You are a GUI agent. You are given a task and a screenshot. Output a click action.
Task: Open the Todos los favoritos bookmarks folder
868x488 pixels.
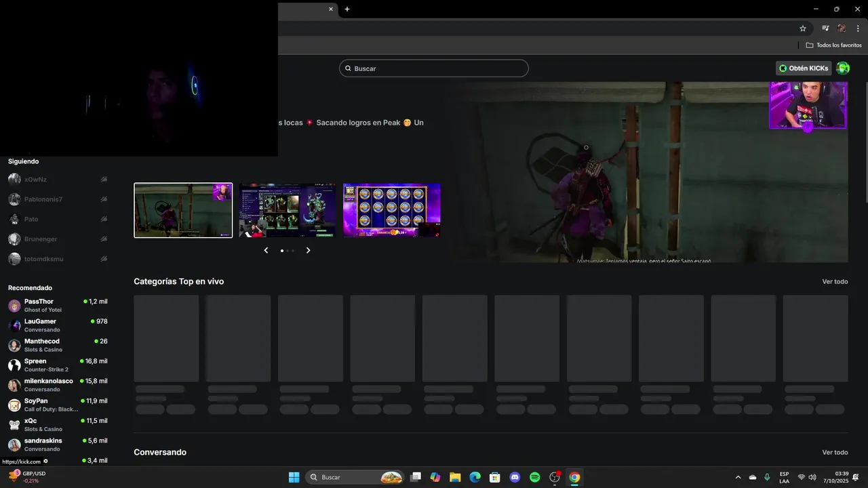point(834,45)
